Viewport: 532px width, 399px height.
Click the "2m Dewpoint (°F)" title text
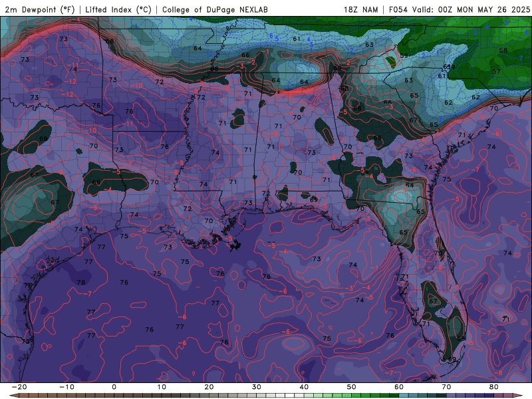click(40, 9)
